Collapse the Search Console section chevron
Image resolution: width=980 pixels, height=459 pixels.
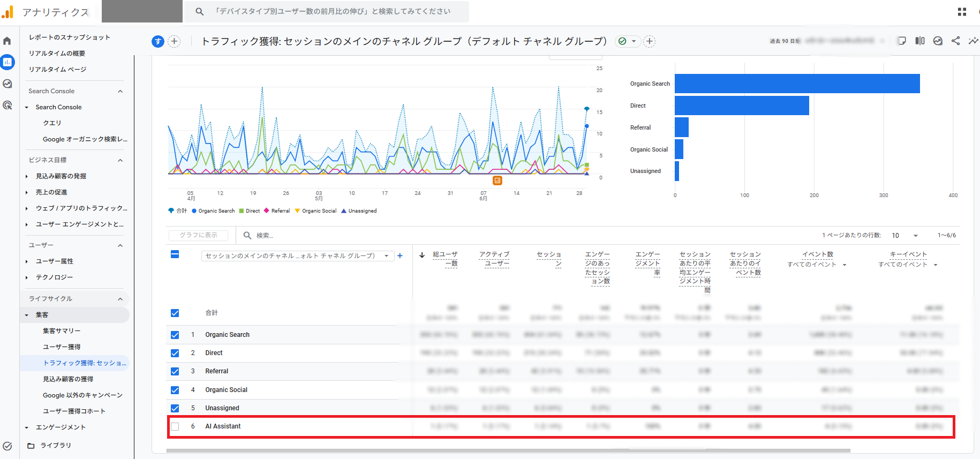(x=120, y=91)
